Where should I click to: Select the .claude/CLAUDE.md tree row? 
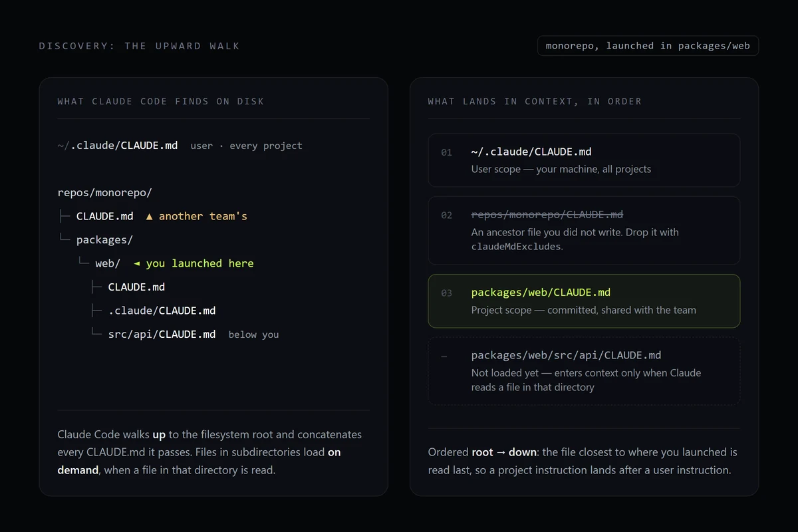(x=162, y=311)
